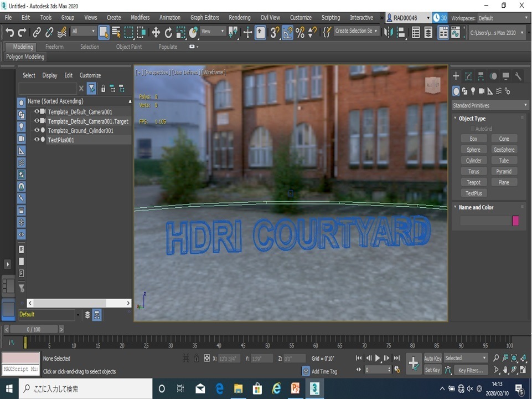Click the Undo arrow icon
Screen dimensions: 532x399
(10, 33)
